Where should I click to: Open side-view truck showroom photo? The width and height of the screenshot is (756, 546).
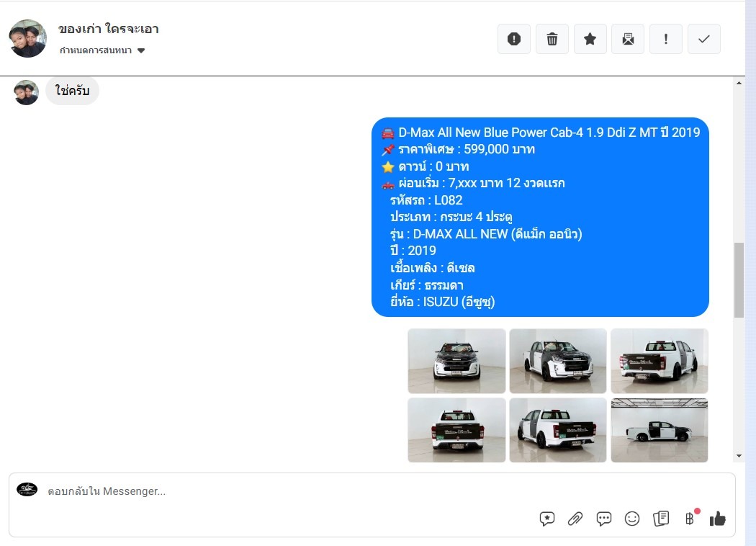659,430
